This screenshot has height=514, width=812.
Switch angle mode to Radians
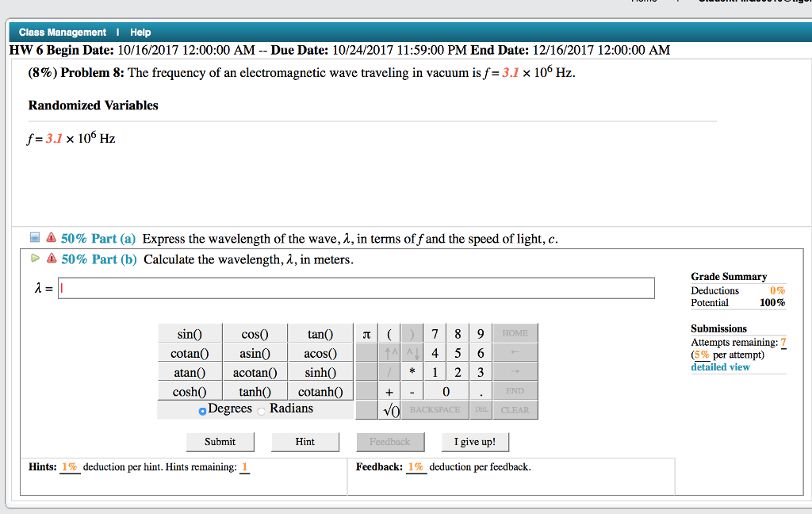(262, 410)
